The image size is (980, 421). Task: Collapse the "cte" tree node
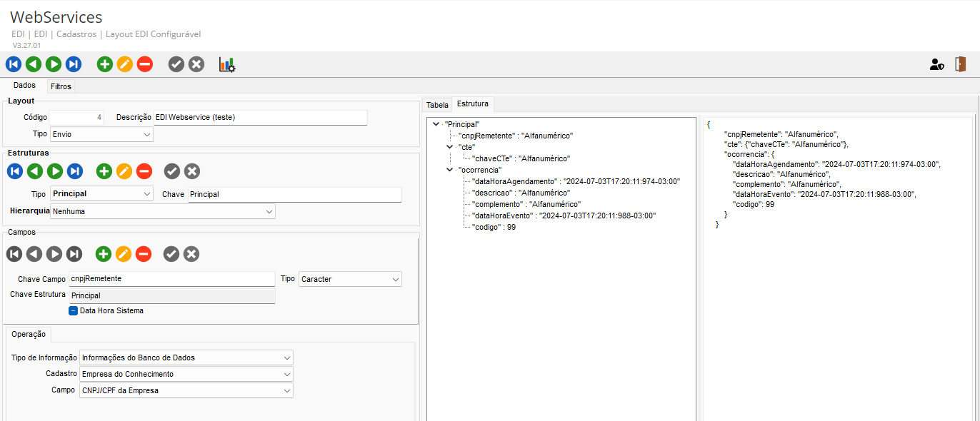449,147
